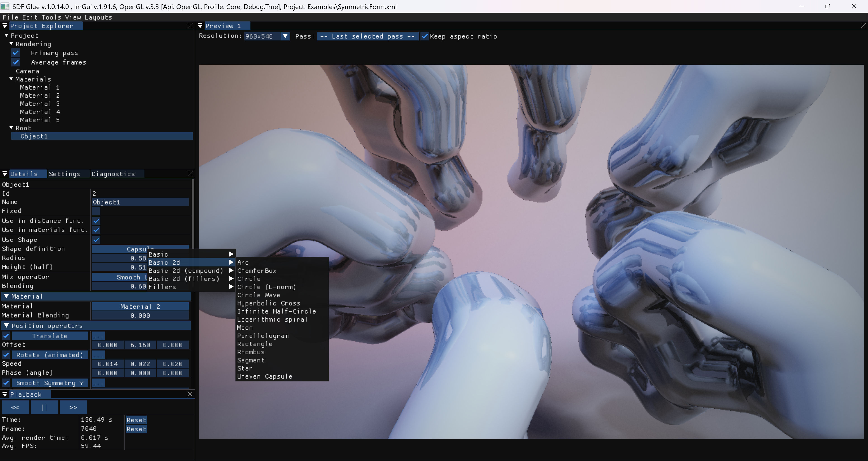Screen dimensions: 868x461
Task: Collapse the Root tree node
Action: click(x=11, y=128)
